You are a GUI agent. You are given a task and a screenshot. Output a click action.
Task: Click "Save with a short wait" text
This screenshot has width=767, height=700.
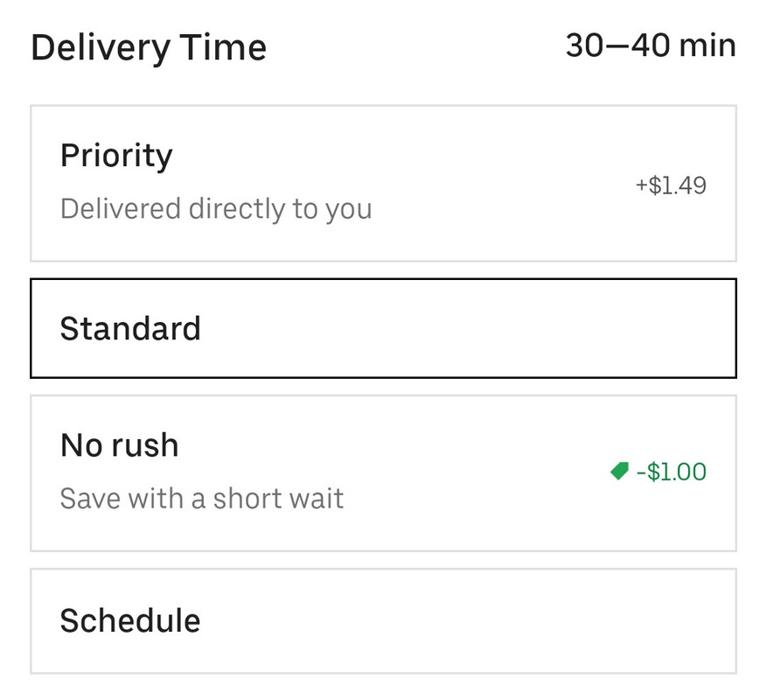201,499
